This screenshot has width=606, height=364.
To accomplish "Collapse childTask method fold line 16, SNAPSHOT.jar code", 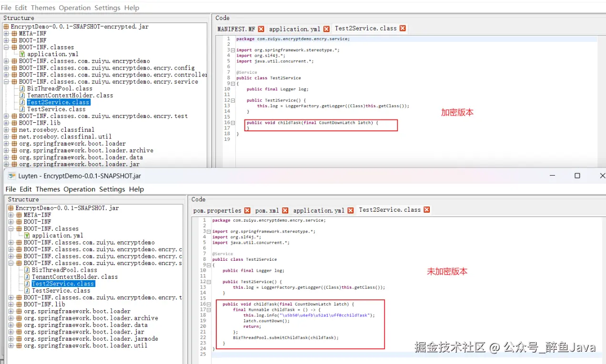I will coord(209,304).
